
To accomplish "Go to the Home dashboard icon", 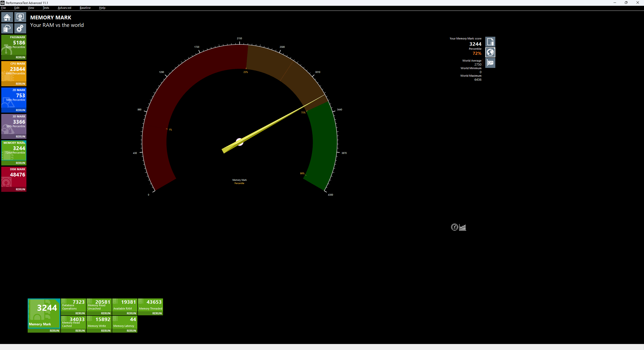I will [x=7, y=17].
